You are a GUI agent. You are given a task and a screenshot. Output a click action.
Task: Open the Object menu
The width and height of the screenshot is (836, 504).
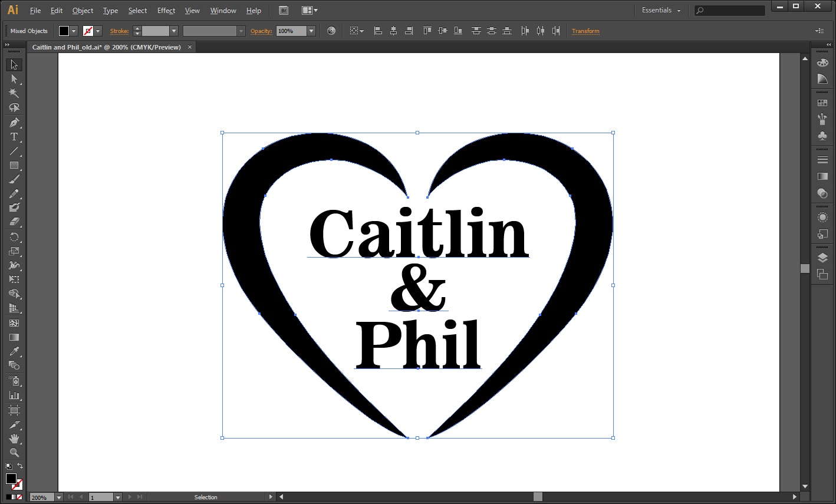tap(83, 11)
